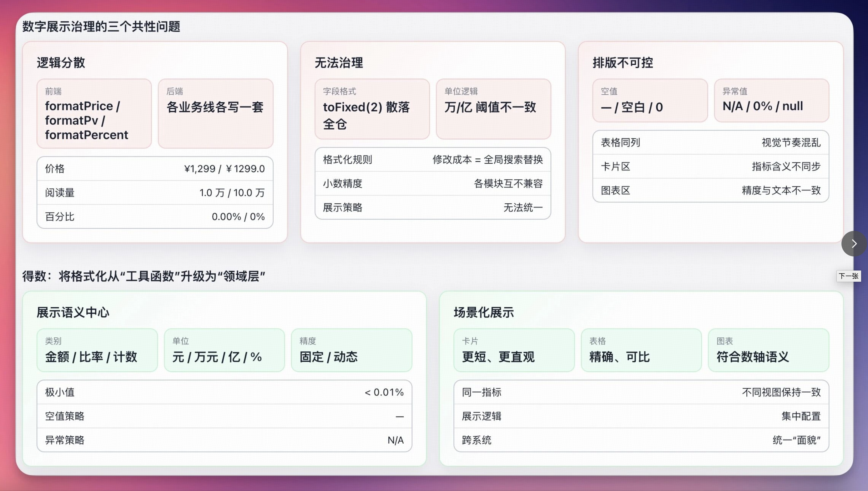Click the 卡片 更短、更直观 card
Image resolution: width=868 pixels, height=491 pixels.
[513, 350]
